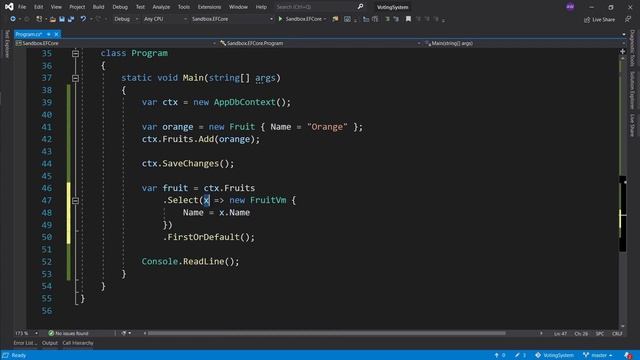Open the Diagnostic Tools side tab

632,48
